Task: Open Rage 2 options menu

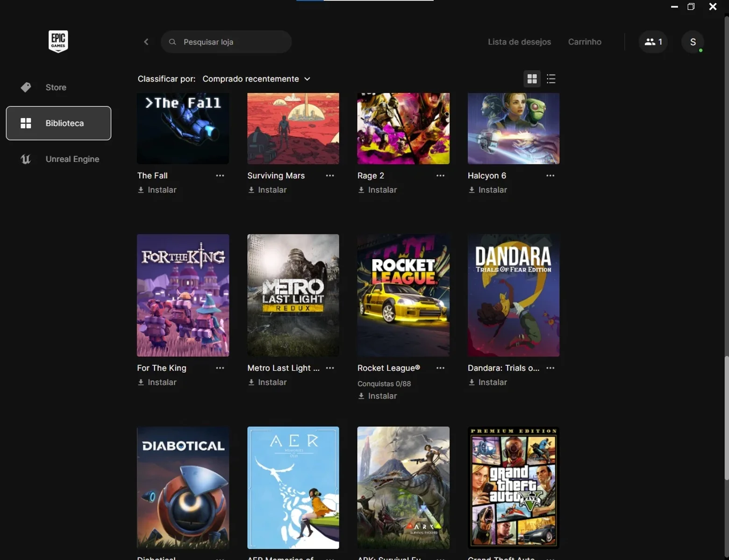Action: [x=440, y=176]
